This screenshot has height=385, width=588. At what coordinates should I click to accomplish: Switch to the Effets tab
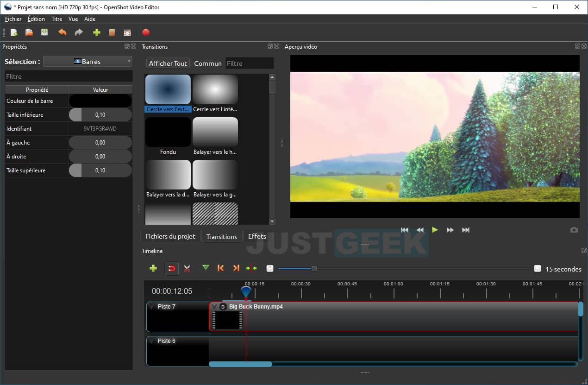point(257,236)
